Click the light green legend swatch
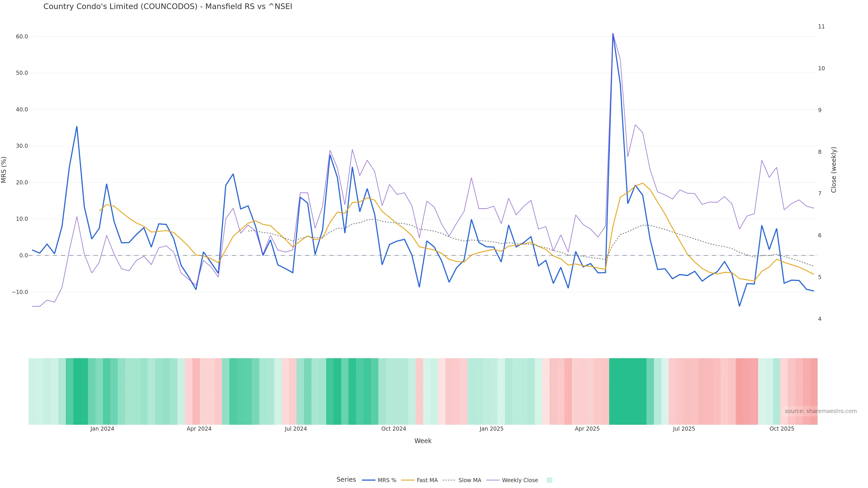This screenshot has width=868, height=488. [x=549, y=480]
